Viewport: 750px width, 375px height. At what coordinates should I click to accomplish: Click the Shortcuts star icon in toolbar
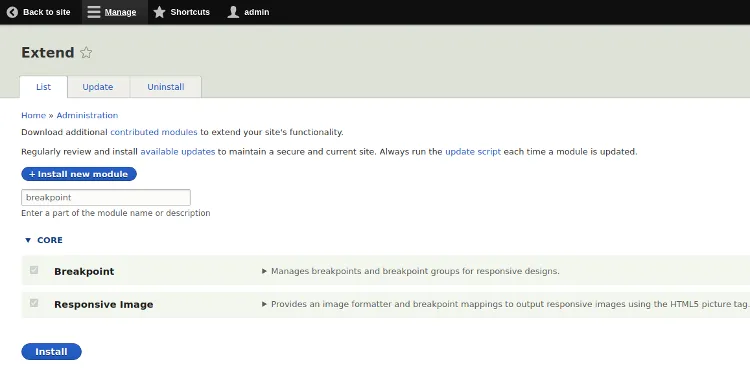click(159, 12)
